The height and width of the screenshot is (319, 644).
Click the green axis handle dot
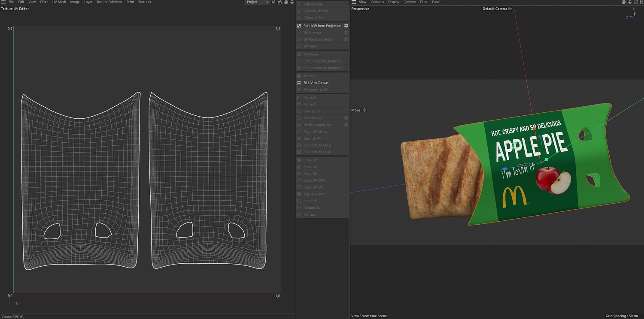(x=546, y=159)
